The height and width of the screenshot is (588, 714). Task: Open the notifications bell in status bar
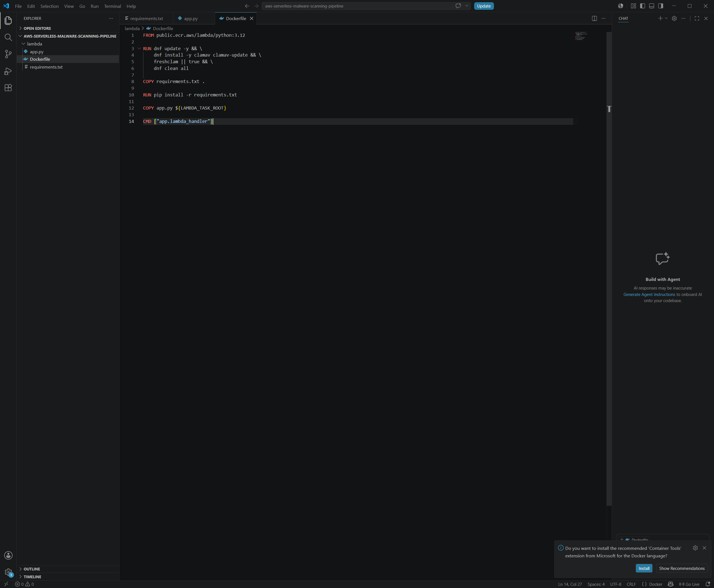coord(708,584)
